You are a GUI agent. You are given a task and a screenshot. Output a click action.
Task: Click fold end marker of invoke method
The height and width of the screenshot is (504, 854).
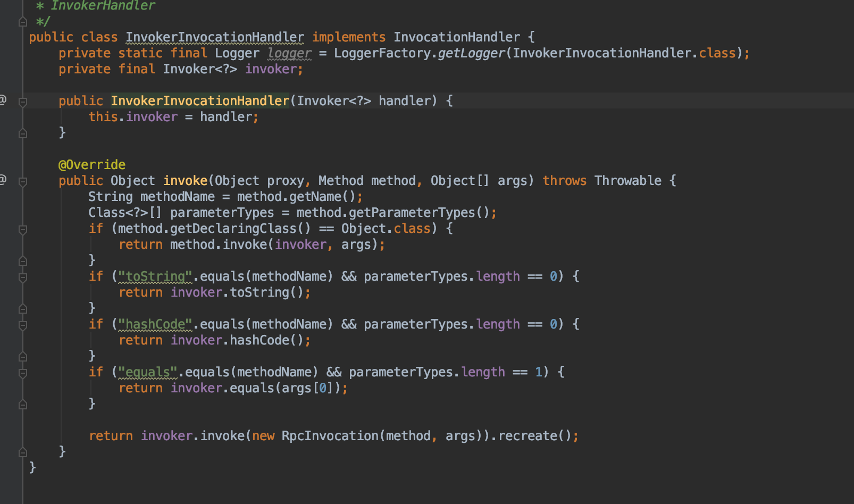[x=23, y=452]
